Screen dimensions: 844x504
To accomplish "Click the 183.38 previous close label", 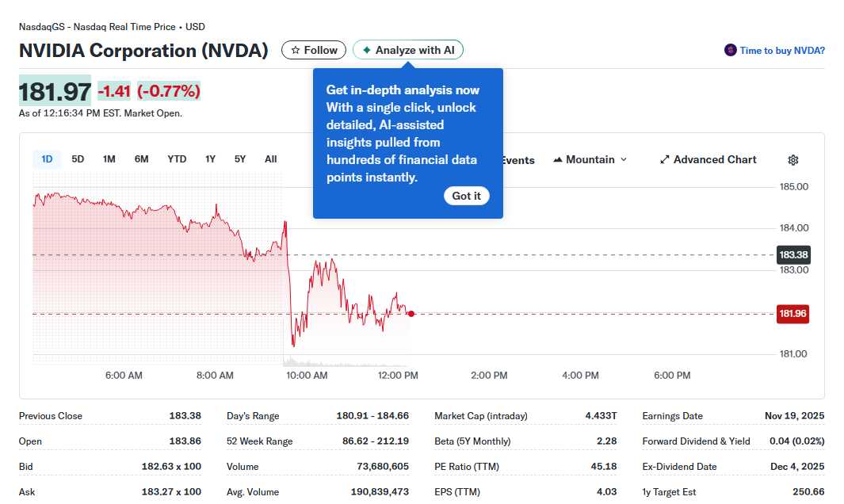I will point(792,255).
